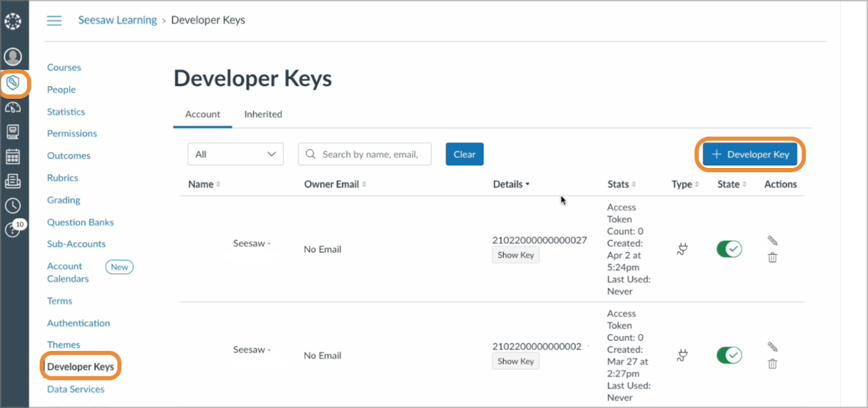Image resolution: width=868 pixels, height=408 pixels.
Task: Click the Clear search button
Action: coord(464,155)
